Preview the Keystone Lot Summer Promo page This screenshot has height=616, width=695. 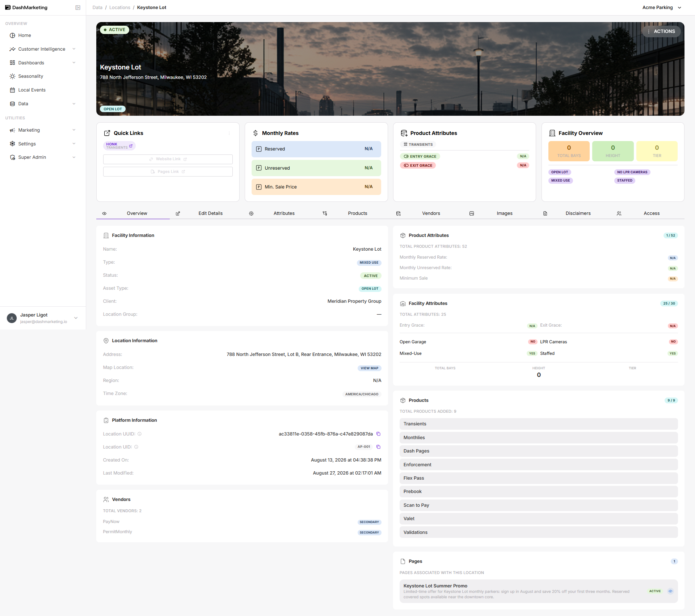pos(670,591)
